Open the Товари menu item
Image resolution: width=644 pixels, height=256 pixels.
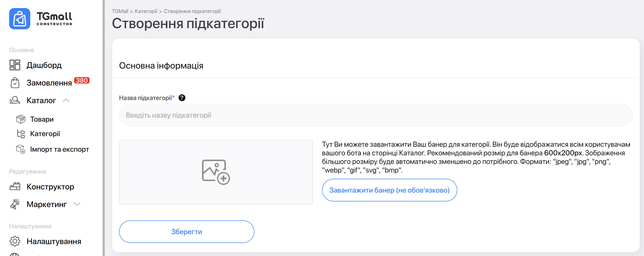[x=42, y=119]
